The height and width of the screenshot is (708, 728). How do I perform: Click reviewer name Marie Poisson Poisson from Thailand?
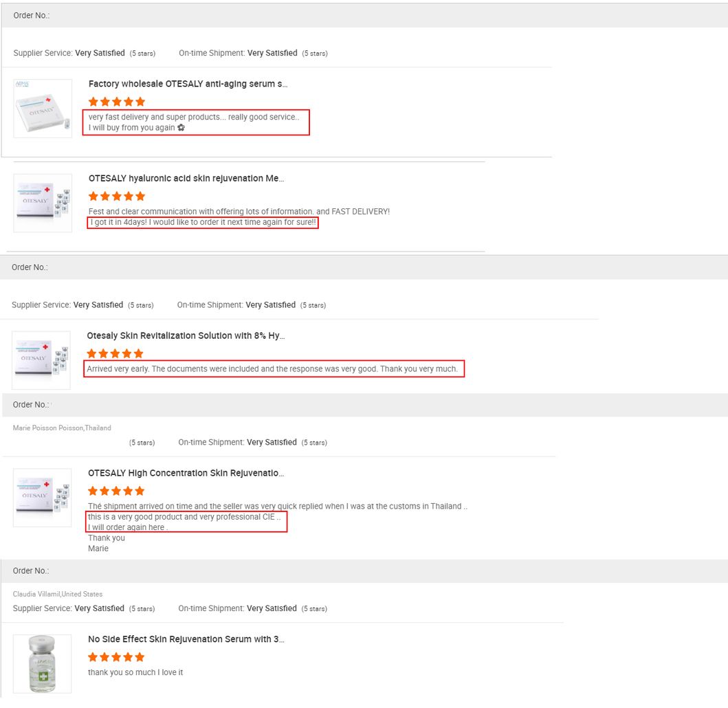pos(62,427)
